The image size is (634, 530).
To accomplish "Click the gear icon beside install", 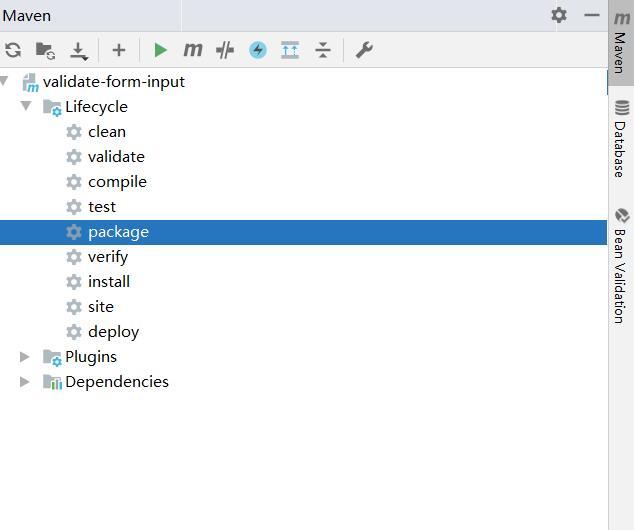I will [x=74, y=282].
